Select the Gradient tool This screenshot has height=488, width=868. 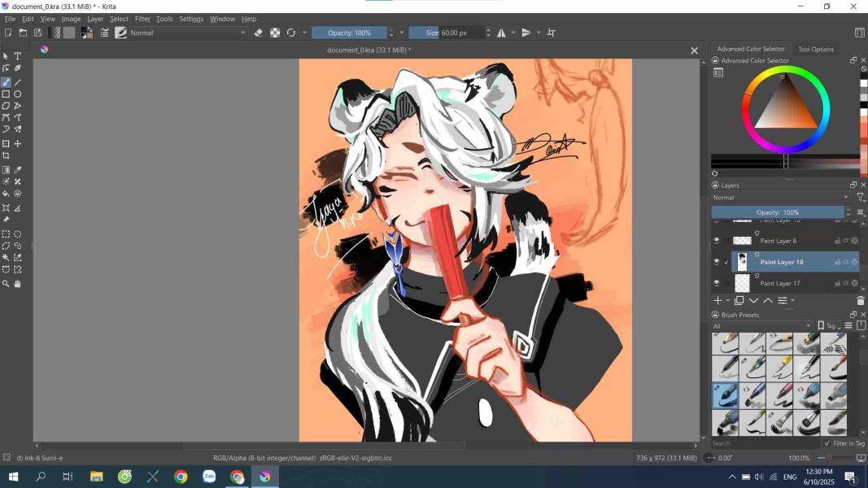(x=6, y=170)
